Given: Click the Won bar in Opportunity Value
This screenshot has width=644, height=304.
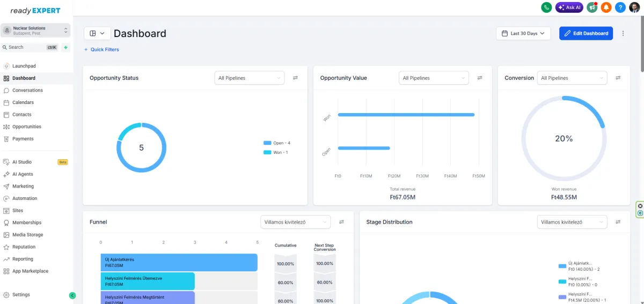Looking at the screenshot, I should (406, 115).
